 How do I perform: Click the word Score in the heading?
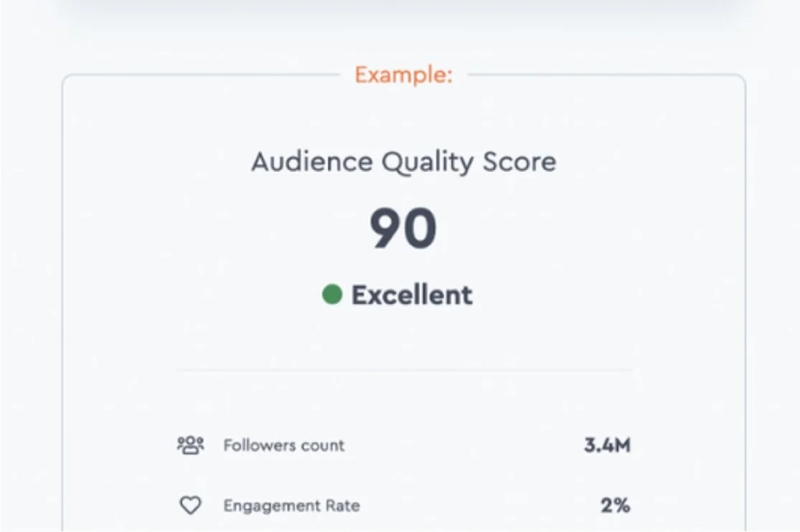pyautogui.click(x=519, y=162)
